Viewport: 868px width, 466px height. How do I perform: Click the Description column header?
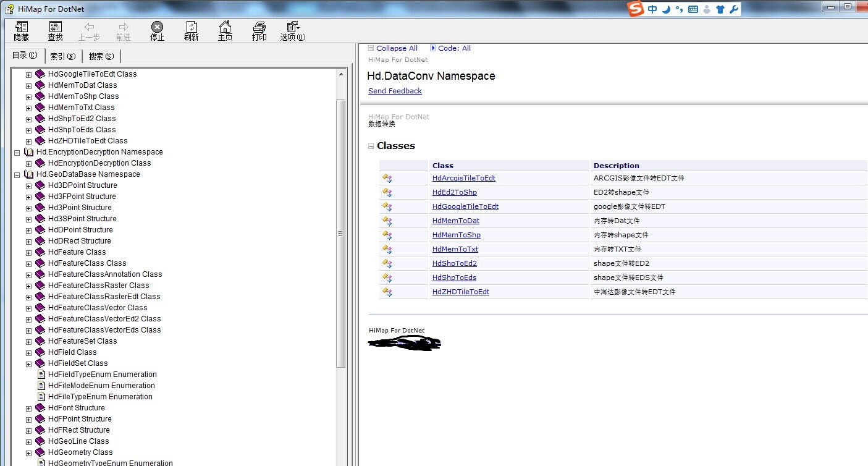click(x=729, y=166)
